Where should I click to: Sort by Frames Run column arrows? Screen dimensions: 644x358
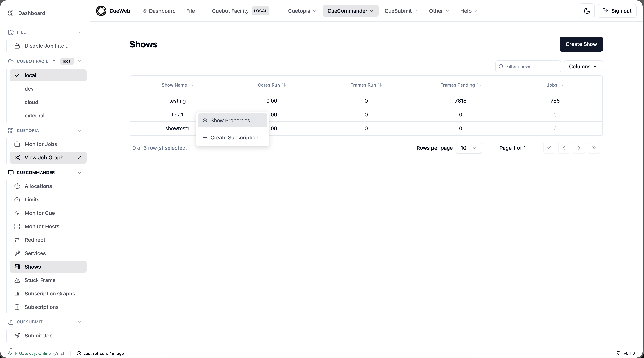tap(380, 85)
